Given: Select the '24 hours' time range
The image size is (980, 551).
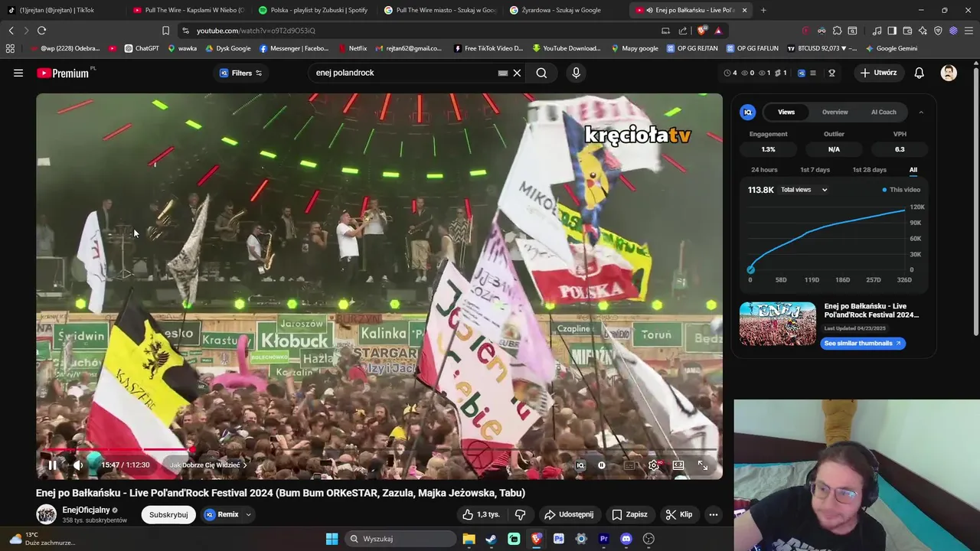Looking at the screenshot, I should tap(764, 170).
